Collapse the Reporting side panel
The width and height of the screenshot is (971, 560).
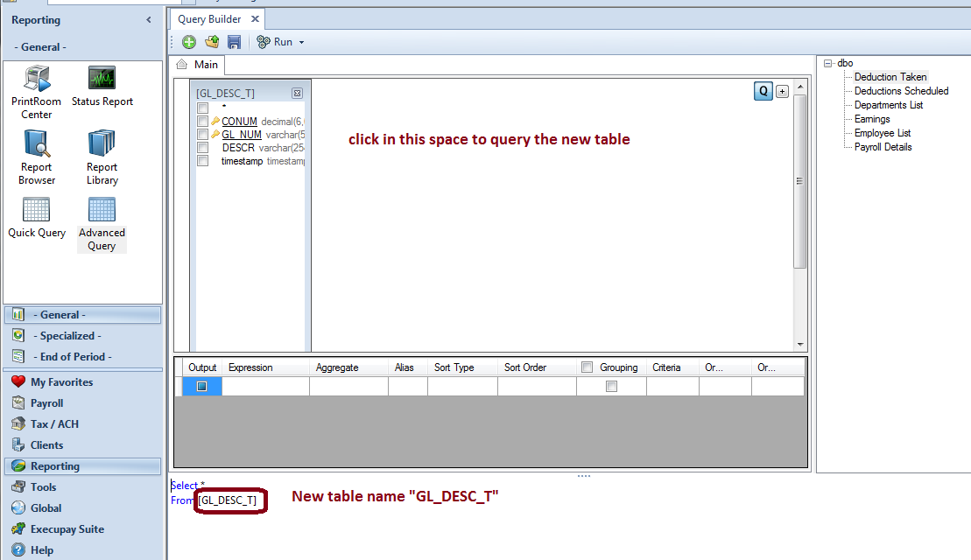pos(149,19)
